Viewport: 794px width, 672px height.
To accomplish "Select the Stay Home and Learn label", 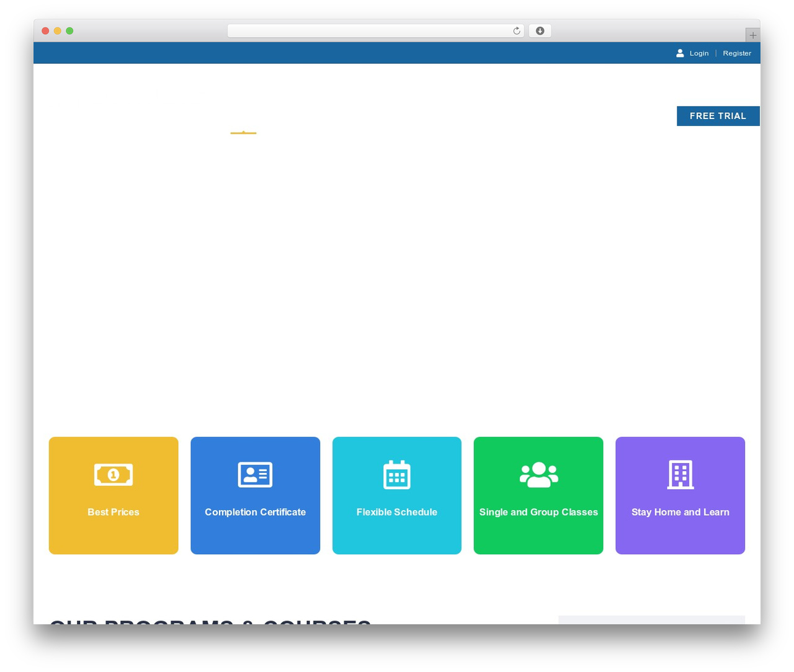I will point(680,512).
